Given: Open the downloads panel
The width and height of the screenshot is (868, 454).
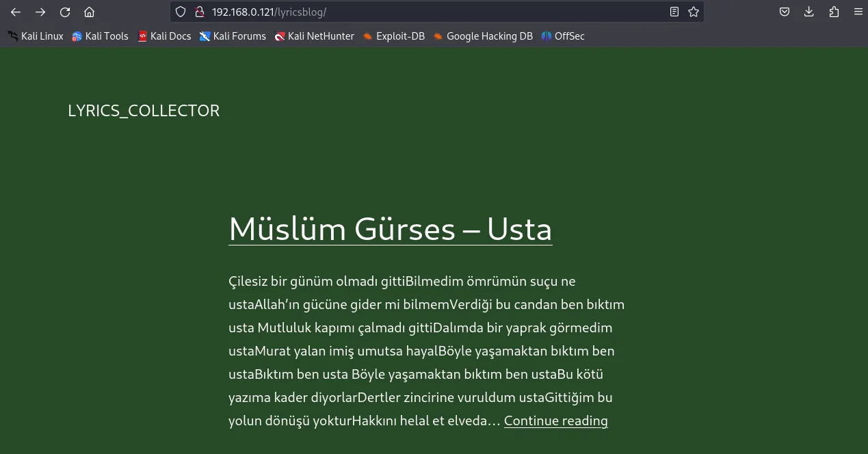Looking at the screenshot, I should tap(809, 12).
